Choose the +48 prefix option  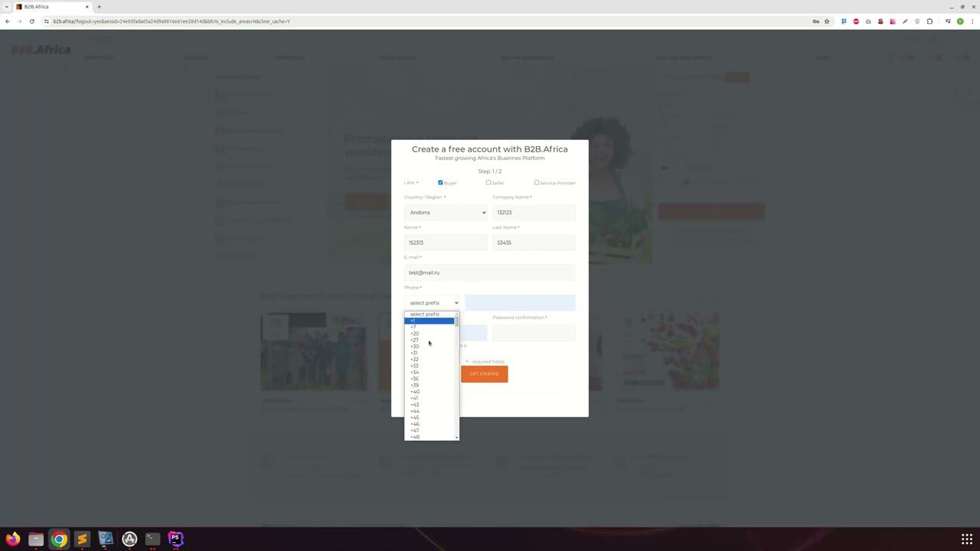coord(429,437)
